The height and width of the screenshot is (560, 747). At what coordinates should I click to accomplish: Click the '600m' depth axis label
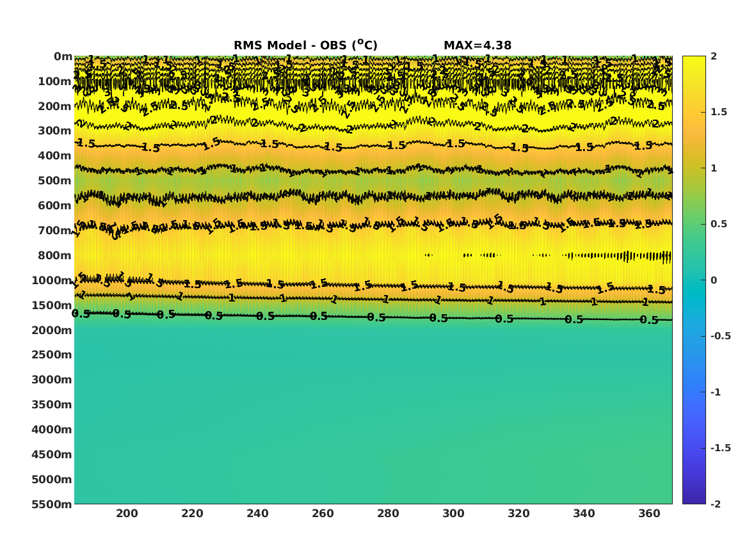pyautogui.click(x=55, y=205)
